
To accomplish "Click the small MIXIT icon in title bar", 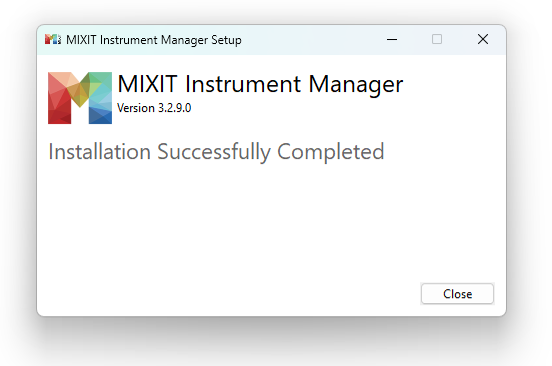I will click(x=53, y=39).
